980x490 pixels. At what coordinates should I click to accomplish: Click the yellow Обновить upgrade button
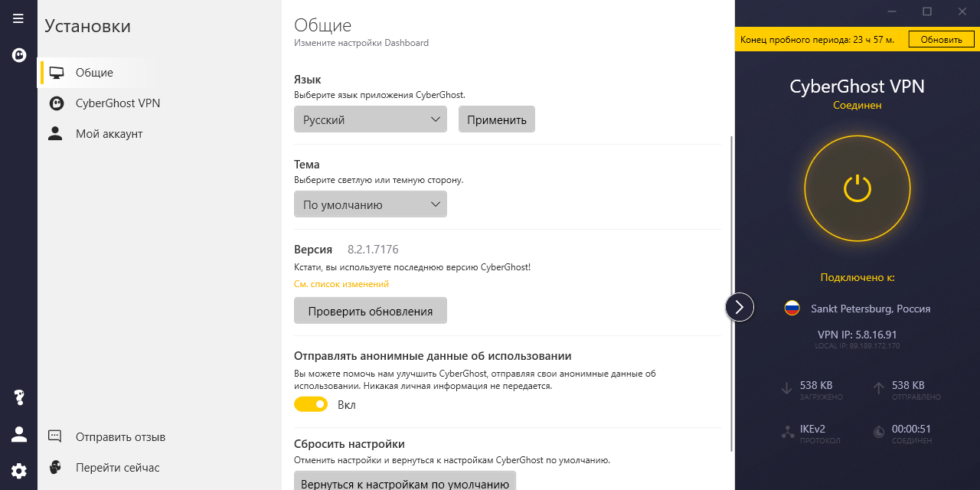pyautogui.click(x=941, y=40)
